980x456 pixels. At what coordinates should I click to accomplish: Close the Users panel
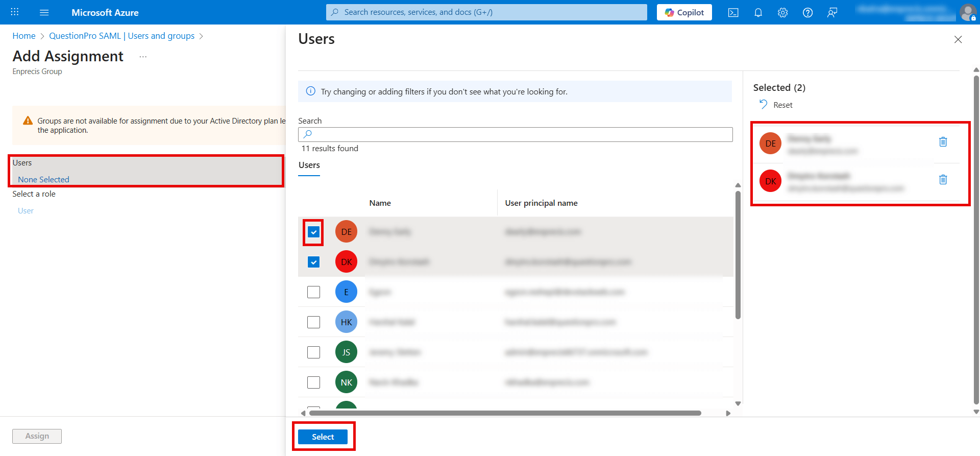[x=958, y=39]
